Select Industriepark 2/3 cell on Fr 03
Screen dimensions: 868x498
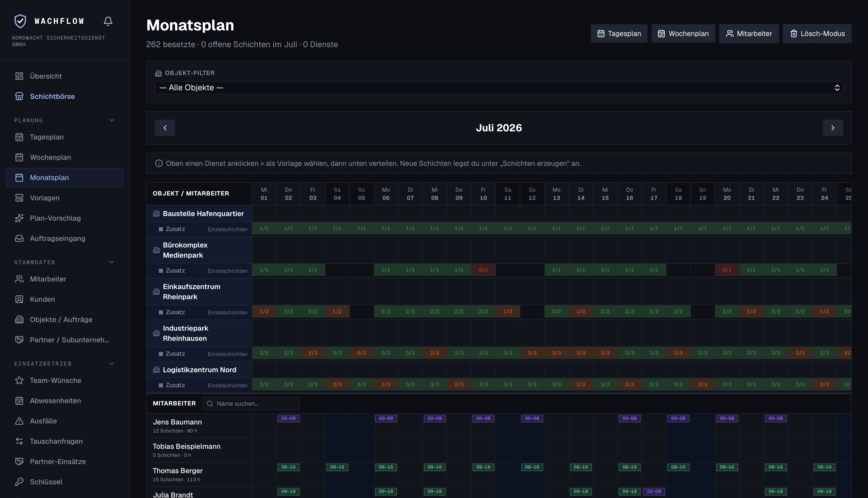313,353
